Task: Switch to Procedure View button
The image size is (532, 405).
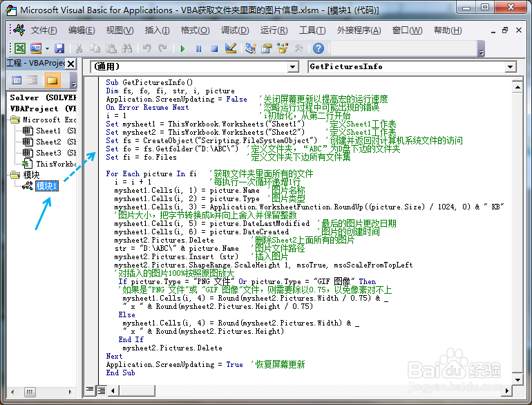Action: click(x=90, y=390)
